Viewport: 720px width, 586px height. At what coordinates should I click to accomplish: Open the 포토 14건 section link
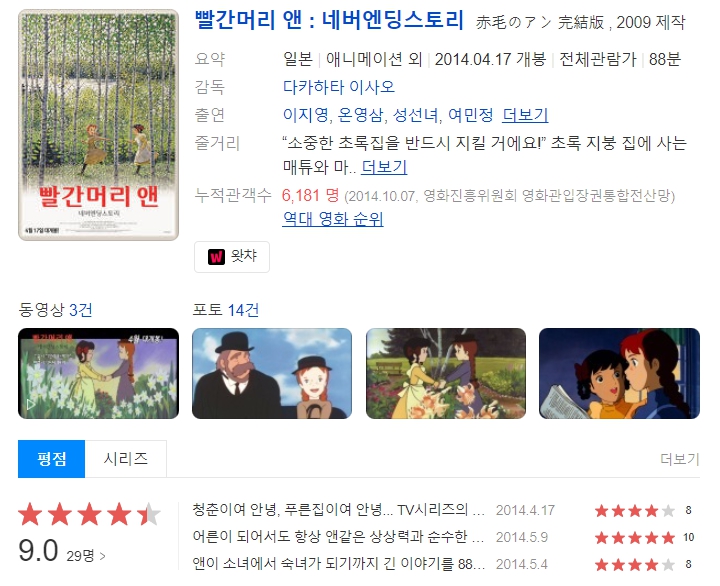click(x=225, y=310)
